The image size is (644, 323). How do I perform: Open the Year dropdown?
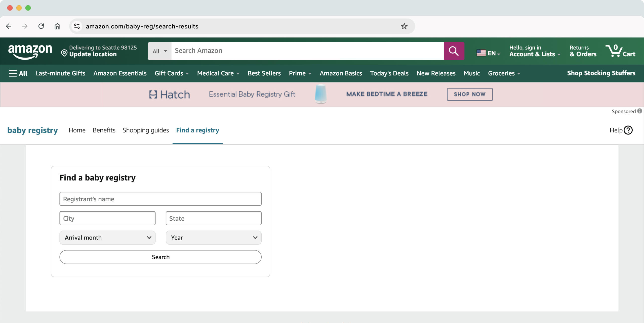point(213,238)
